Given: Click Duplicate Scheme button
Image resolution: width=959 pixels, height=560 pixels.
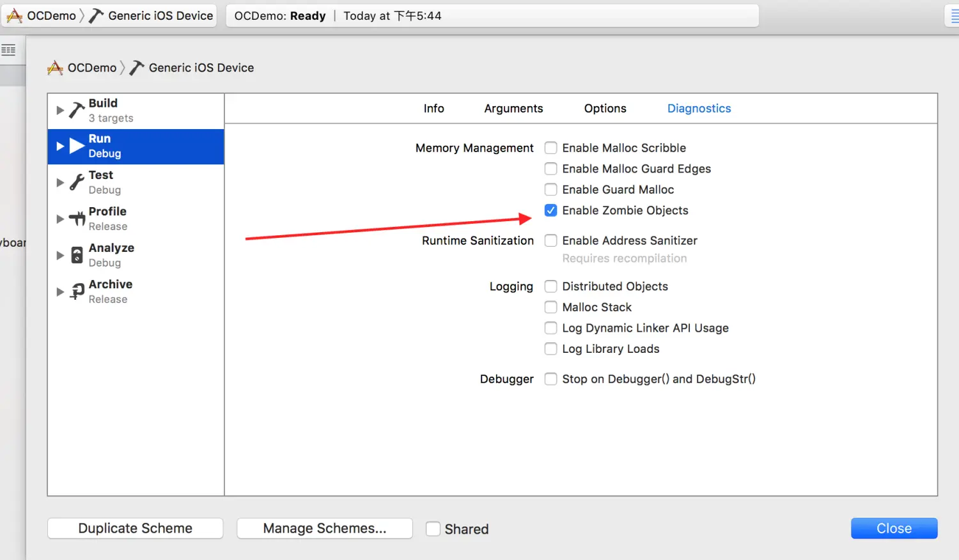Looking at the screenshot, I should pos(135,529).
